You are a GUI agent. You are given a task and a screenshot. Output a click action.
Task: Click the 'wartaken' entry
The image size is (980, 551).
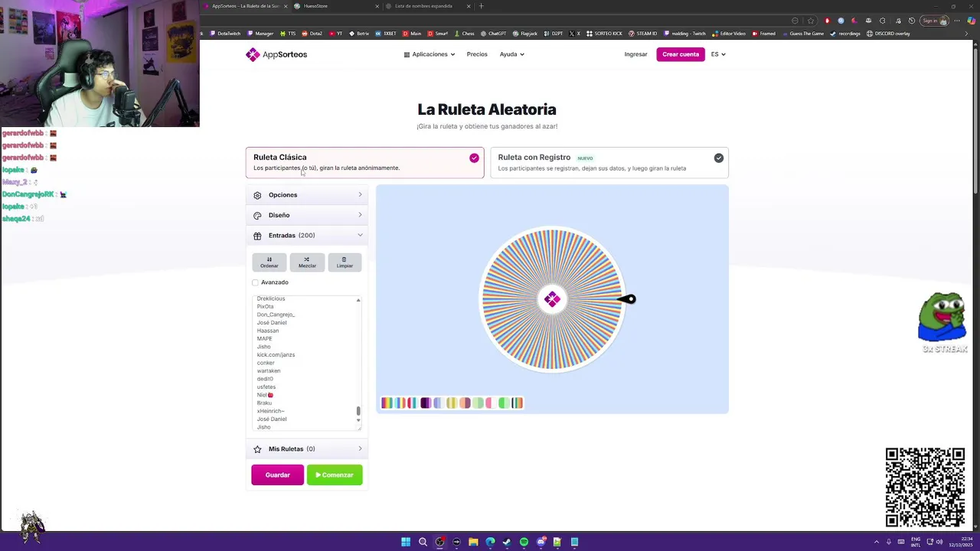[269, 371]
